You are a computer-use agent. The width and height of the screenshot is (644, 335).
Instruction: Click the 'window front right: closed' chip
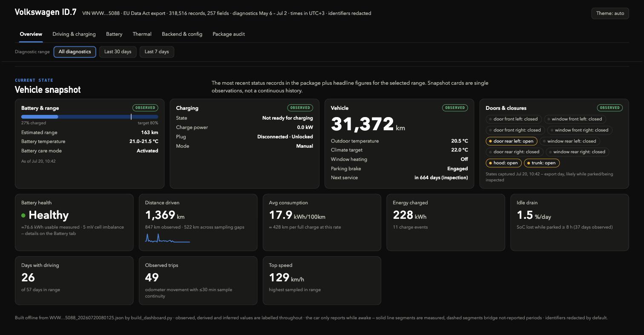click(x=579, y=130)
